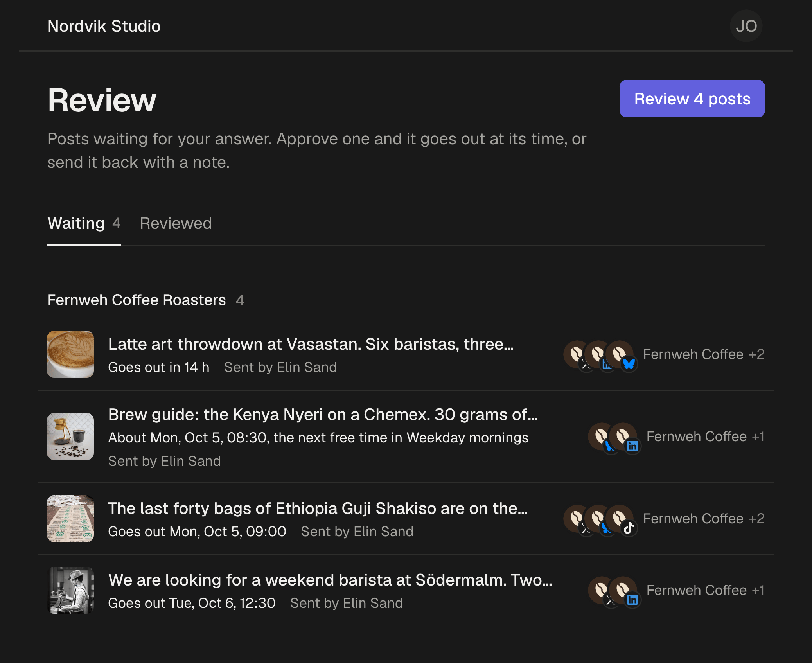Open the Latte art throwdown at Vasastan post

tap(406, 355)
